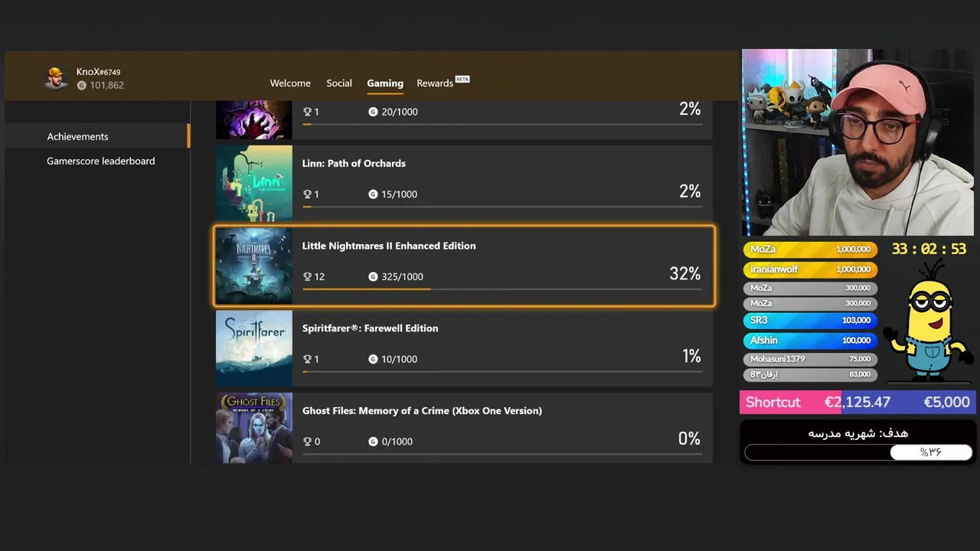
Task: Open Little Nightmares II Enhanced Edition title
Action: click(x=389, y=246)
